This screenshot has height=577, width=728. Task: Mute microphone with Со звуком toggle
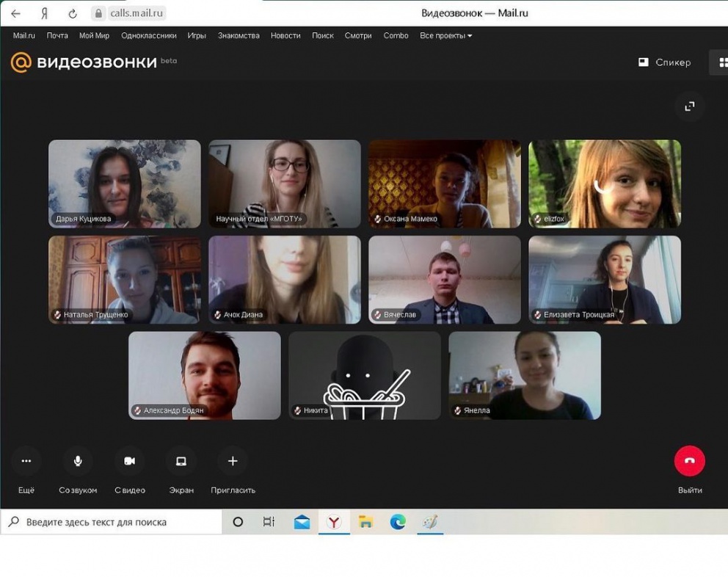click(x=78, y=461)
